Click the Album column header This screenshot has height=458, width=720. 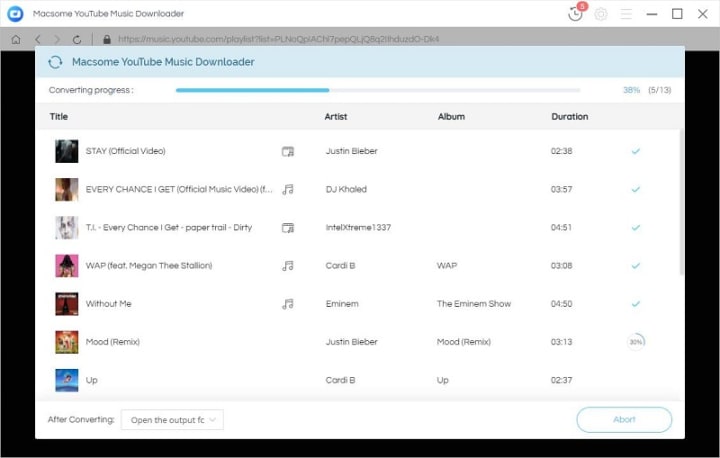[x=451, y=117]
